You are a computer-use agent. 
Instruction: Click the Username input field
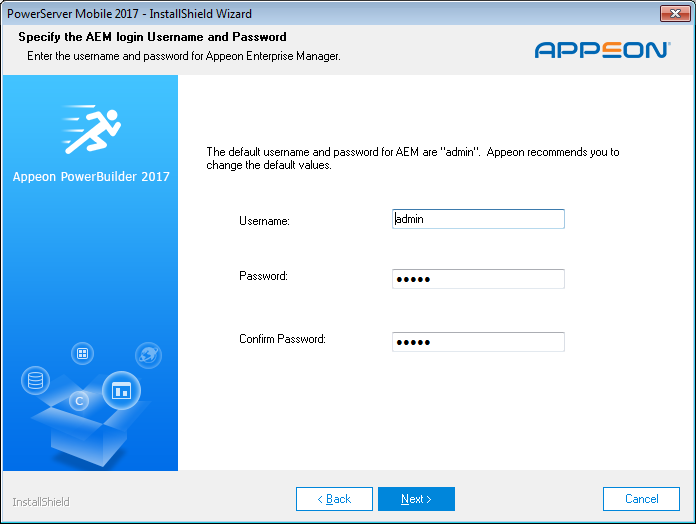coord(478,219)
